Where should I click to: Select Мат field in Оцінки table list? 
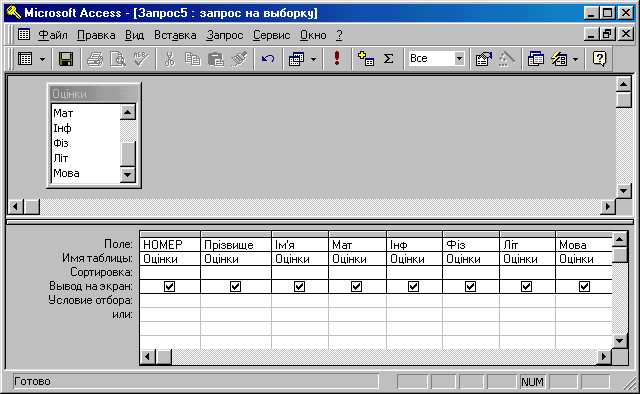[x=86, y=113]
